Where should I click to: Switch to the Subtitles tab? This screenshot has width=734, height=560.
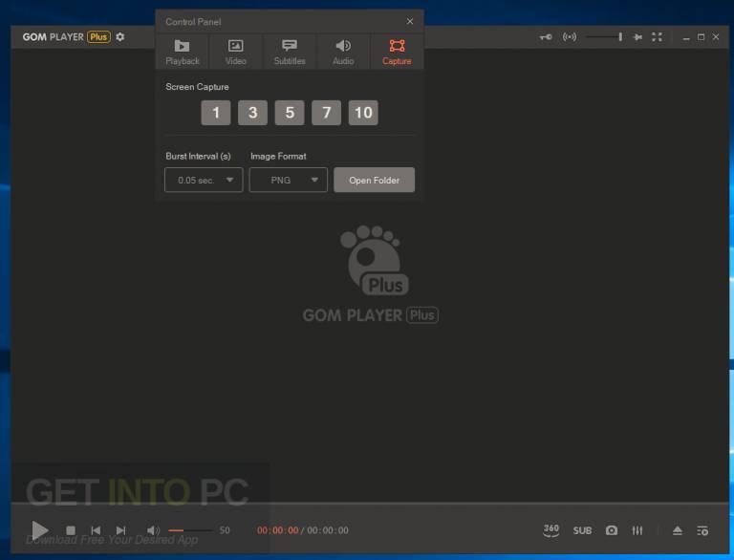(x=290, y=52)
